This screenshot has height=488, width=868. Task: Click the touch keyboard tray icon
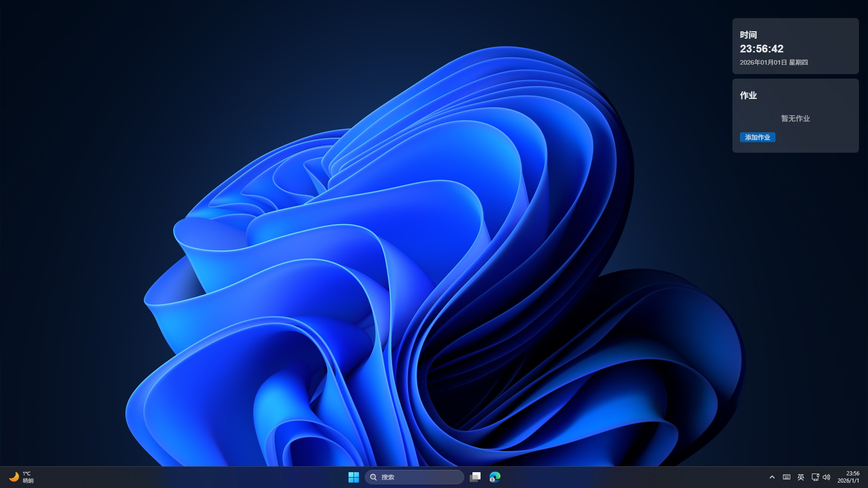[787, 477]
